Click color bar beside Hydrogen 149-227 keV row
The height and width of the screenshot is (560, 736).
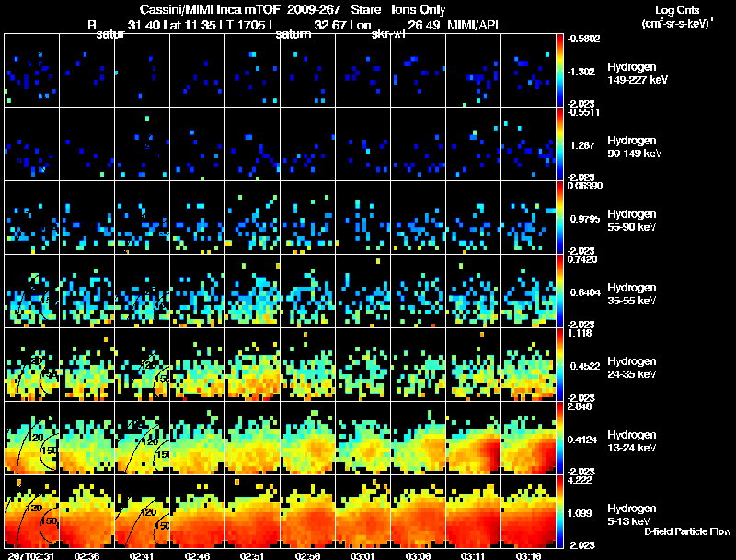tap(561, 71)
